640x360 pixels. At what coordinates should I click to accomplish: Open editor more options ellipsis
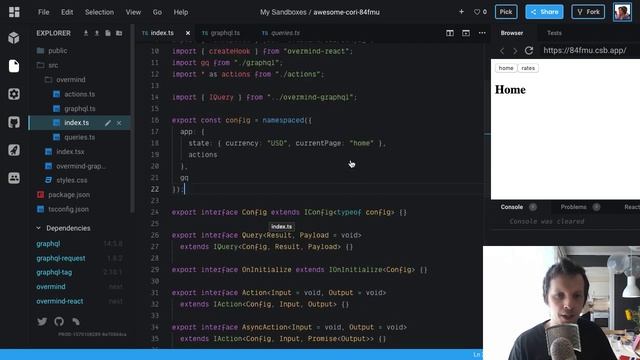[482, 33]
